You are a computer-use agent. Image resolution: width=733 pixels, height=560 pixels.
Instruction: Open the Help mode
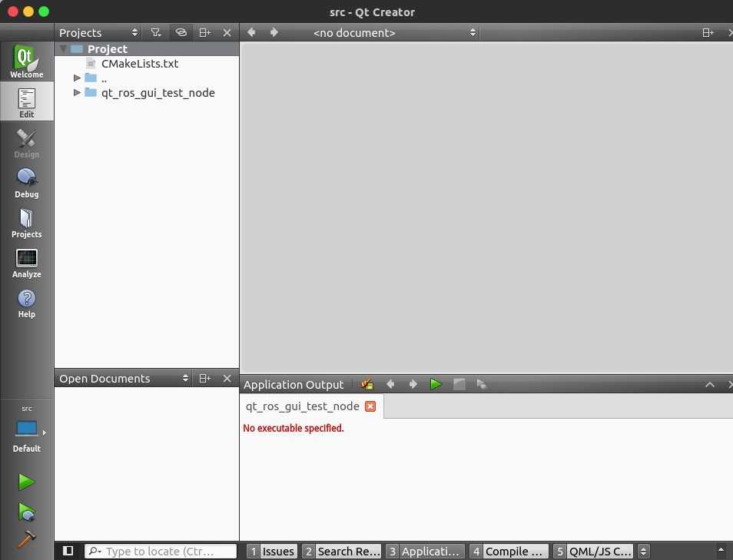pyautogui.click(x=27, y=303)
